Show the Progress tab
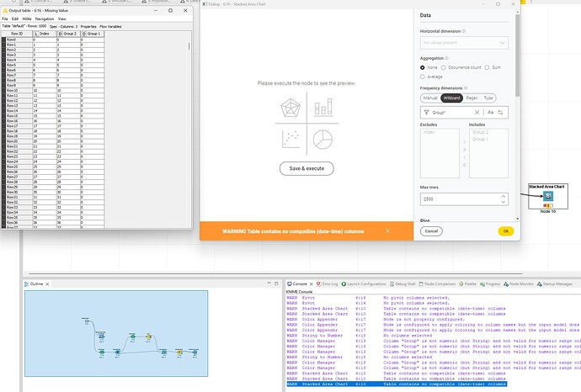Image resolution: width=581 pixels, height=392 pixels. tap(490, 284)
